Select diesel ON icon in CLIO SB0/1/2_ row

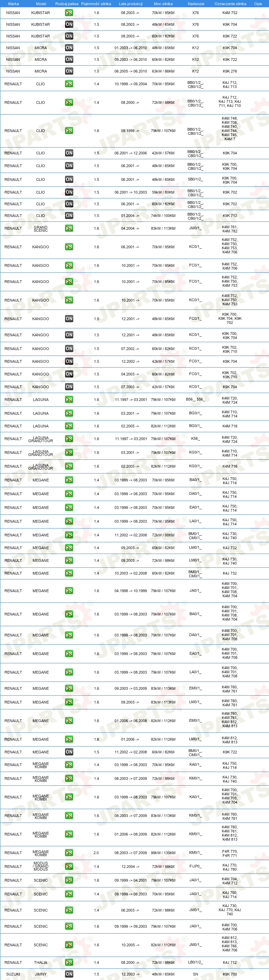pos(69,179)
